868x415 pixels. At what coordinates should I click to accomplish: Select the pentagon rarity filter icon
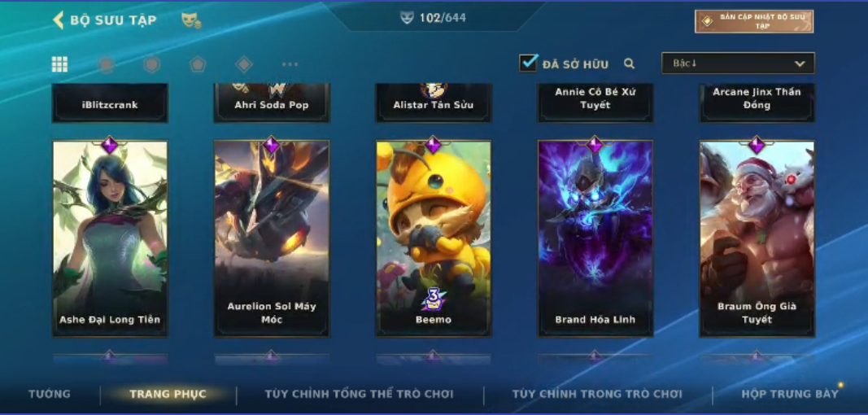click(x=198, y=65)
